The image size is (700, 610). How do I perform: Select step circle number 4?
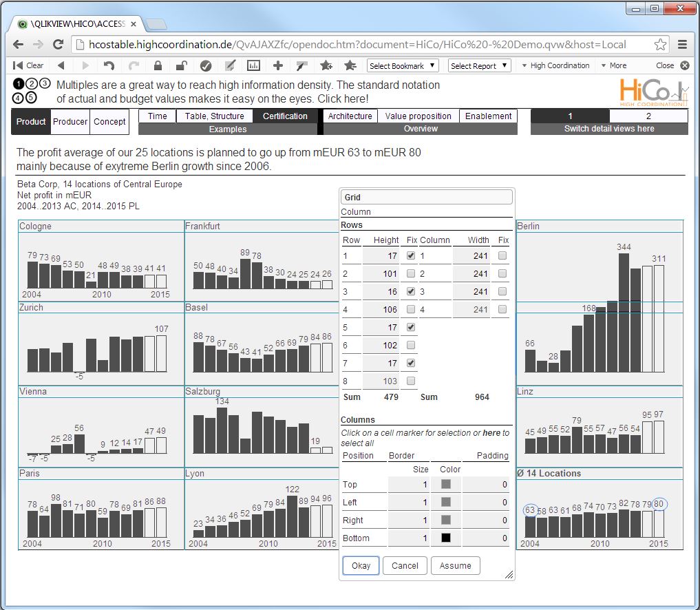pos(19,97)
